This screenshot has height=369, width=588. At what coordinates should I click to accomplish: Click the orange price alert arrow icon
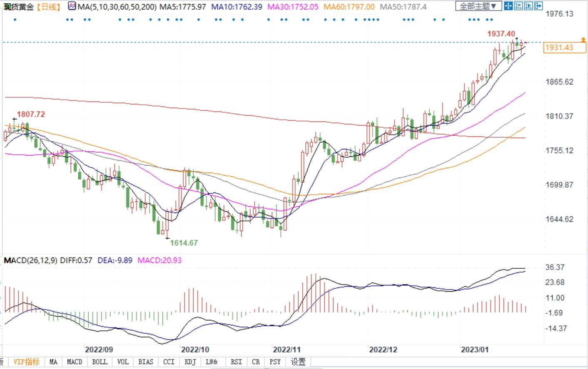(x=583, y=40)
